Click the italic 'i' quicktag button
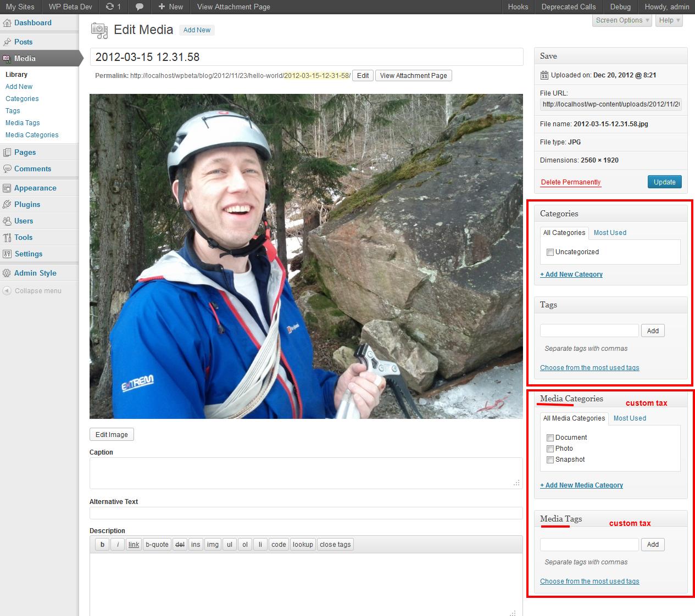The image size is (695, 616). 118,545
